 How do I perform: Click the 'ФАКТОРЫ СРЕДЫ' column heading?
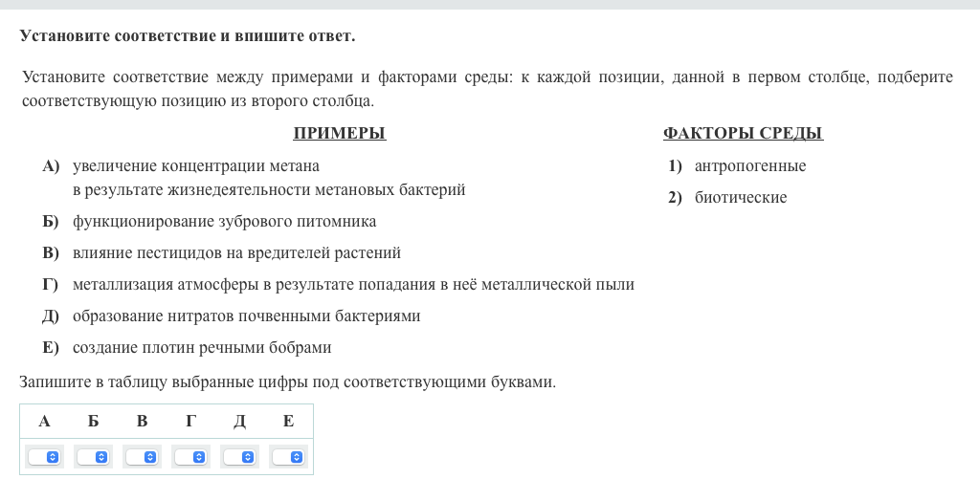[x=743, y=134]
